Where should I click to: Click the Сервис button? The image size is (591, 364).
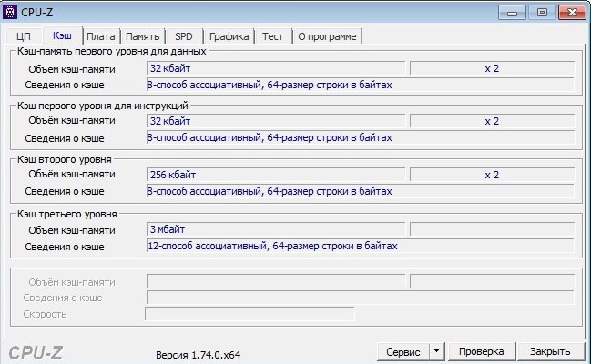[402, 350]
